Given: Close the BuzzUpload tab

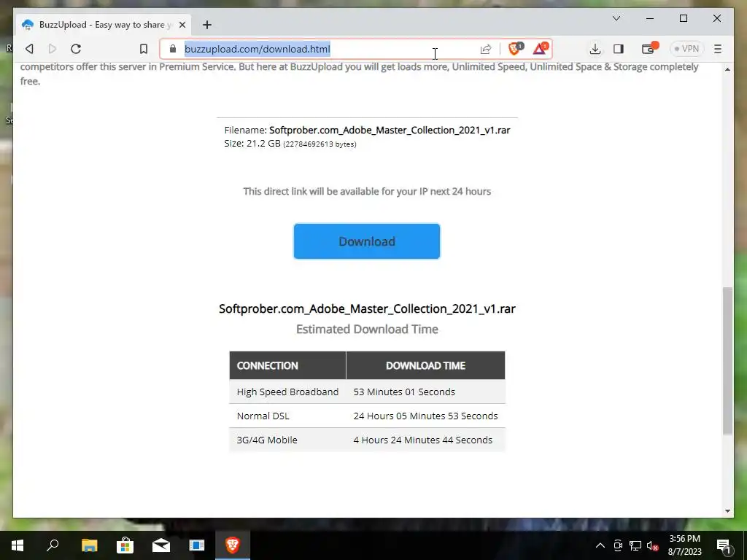Looking at the screenshot, I should tap(182, 25).
